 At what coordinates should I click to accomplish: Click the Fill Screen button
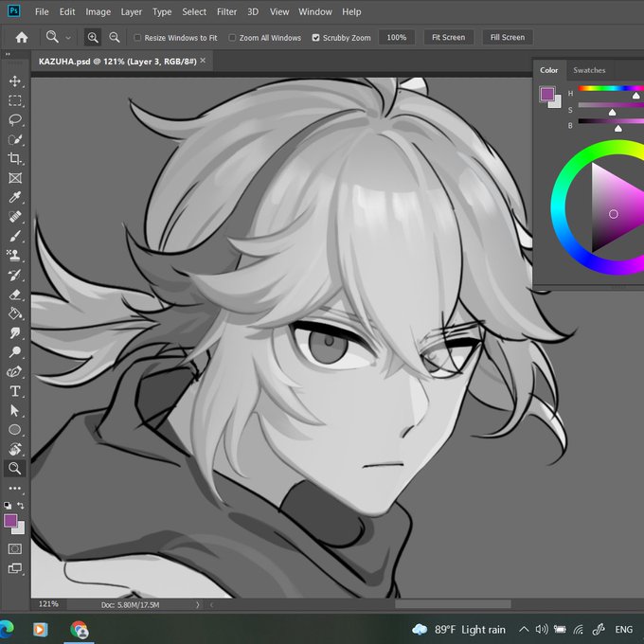[508, 37]
